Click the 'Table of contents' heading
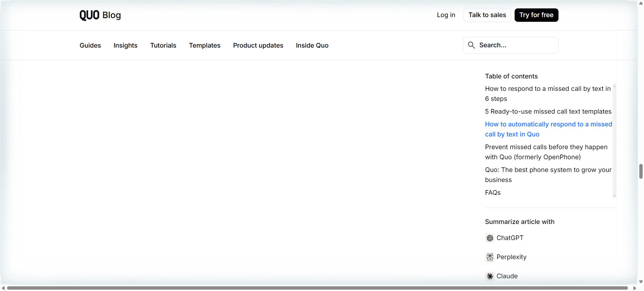Viewport: 644px width, 291px height. point(511,76)
